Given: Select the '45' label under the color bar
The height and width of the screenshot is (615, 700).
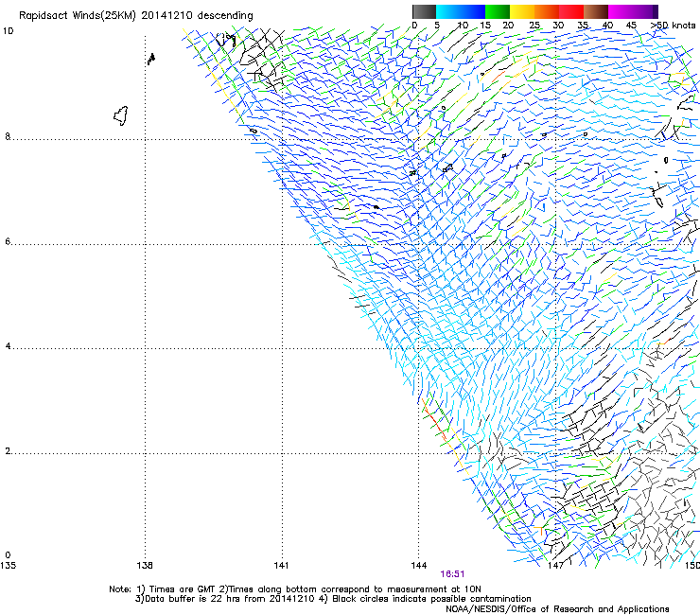Looking at the screenshot, I should point(631,26).
